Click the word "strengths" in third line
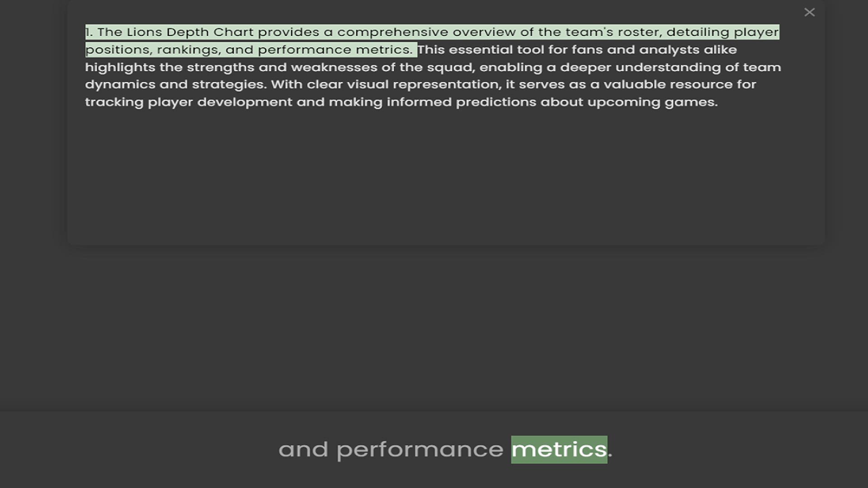This screenshot has width=868, height=488. pyautogui.click(x=220, y=67)
